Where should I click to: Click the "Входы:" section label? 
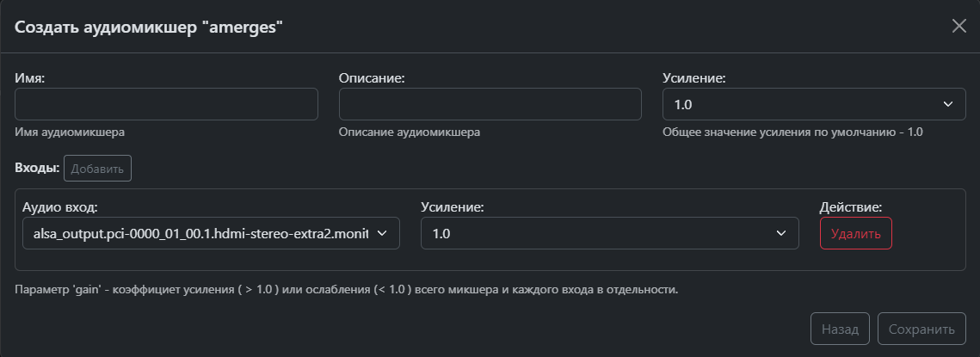coord(37,168)
